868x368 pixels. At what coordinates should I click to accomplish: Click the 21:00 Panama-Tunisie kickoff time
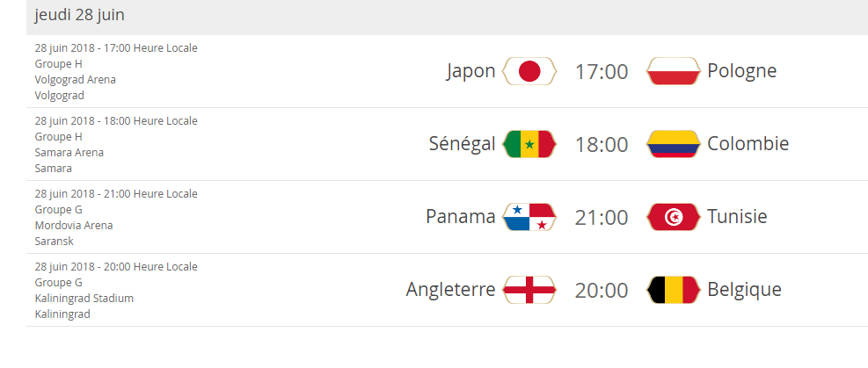[x=602, y=218]
